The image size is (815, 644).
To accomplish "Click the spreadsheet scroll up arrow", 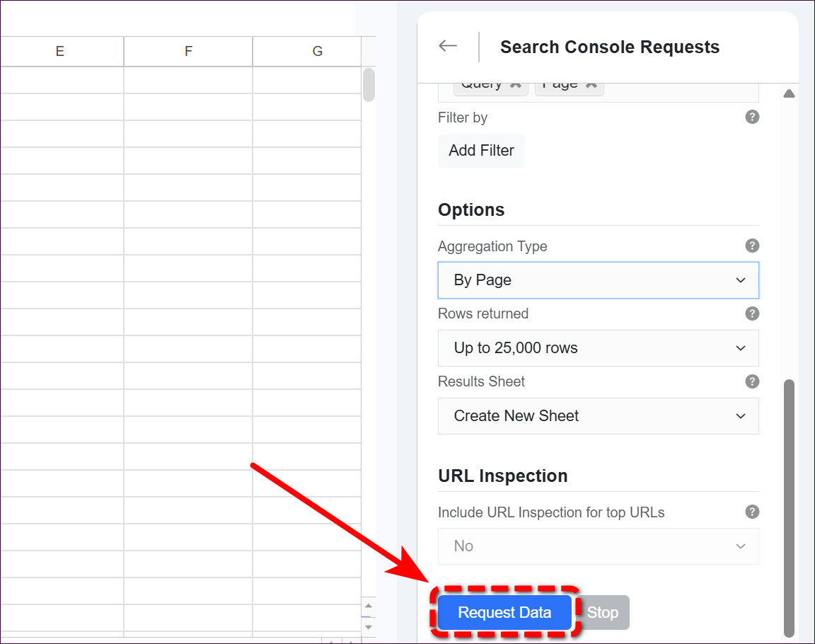I will point(369,606).
